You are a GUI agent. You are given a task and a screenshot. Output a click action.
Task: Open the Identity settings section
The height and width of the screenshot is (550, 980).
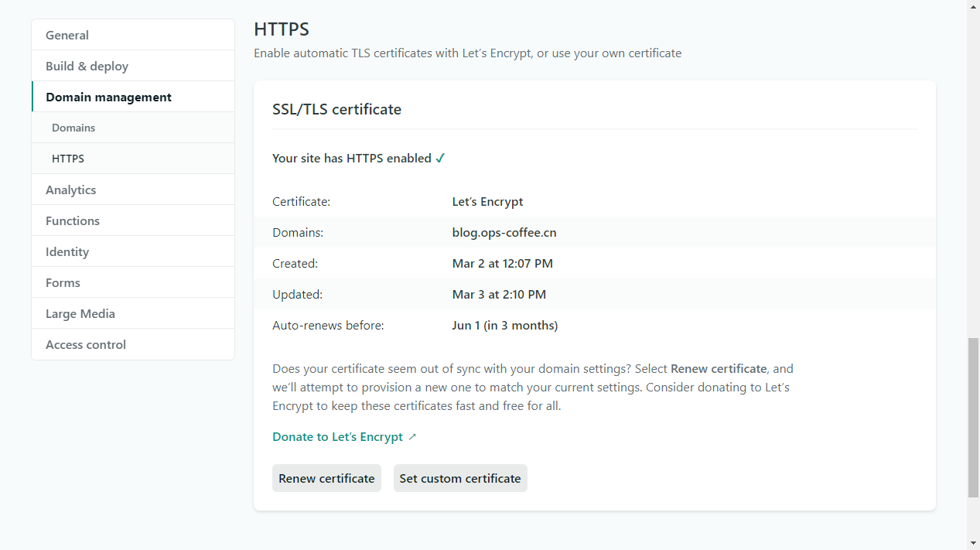pos(67,252)
